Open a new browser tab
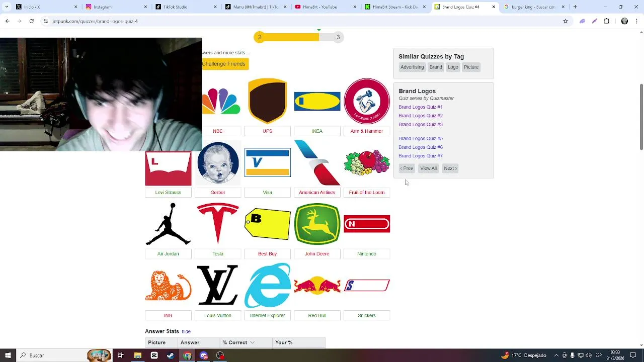644x362 pixels. [575, 7]
